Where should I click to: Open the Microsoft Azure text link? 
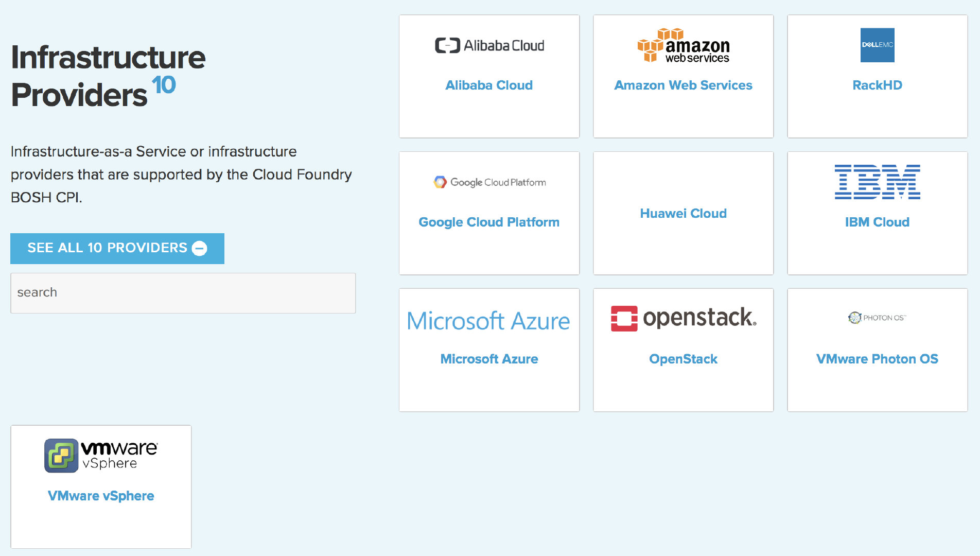click(489, 359)
